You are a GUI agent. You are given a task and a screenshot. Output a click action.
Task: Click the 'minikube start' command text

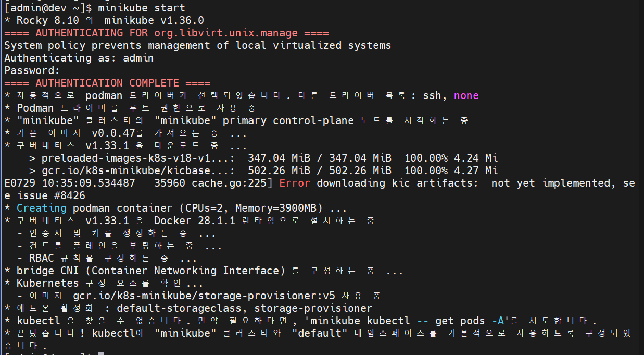click(x=142, y=8)
